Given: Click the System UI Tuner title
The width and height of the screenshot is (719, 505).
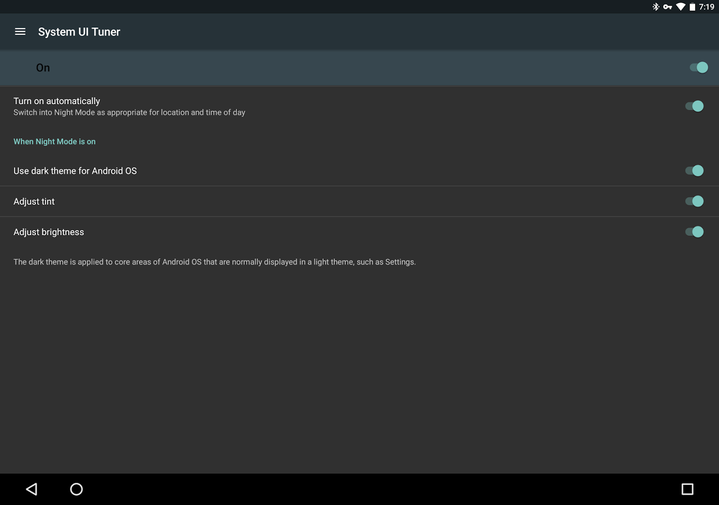Looking at the screenshot, I should tap(79, 32).
